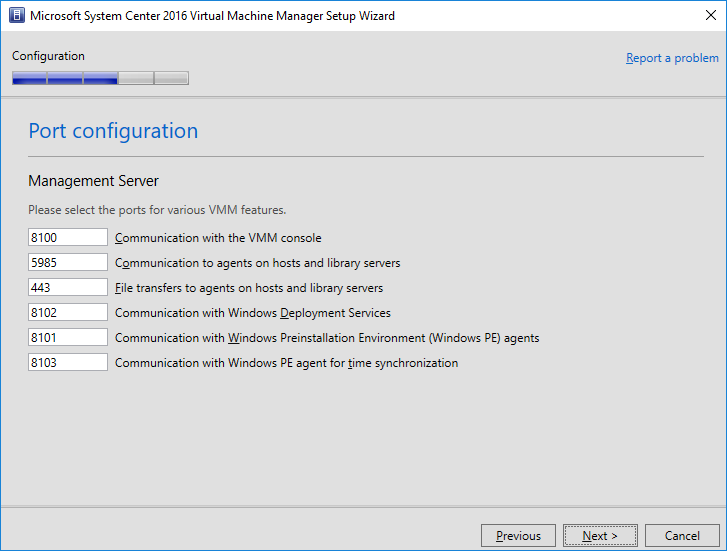Click the Windows PE time synchronization label

pyautogui.click(x=286, y=363)
